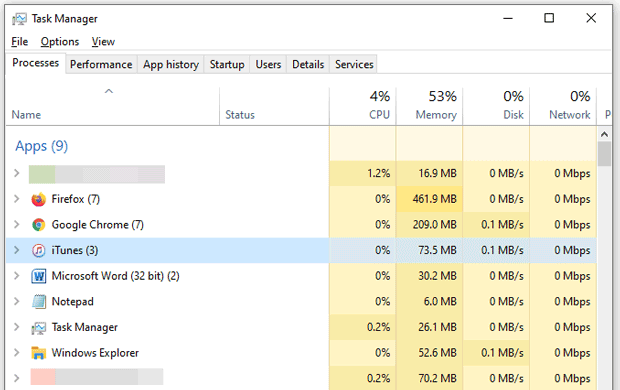Screen dimensions: 620x390
Task: Switch to the Startup tab
Action: click(227, 64)
